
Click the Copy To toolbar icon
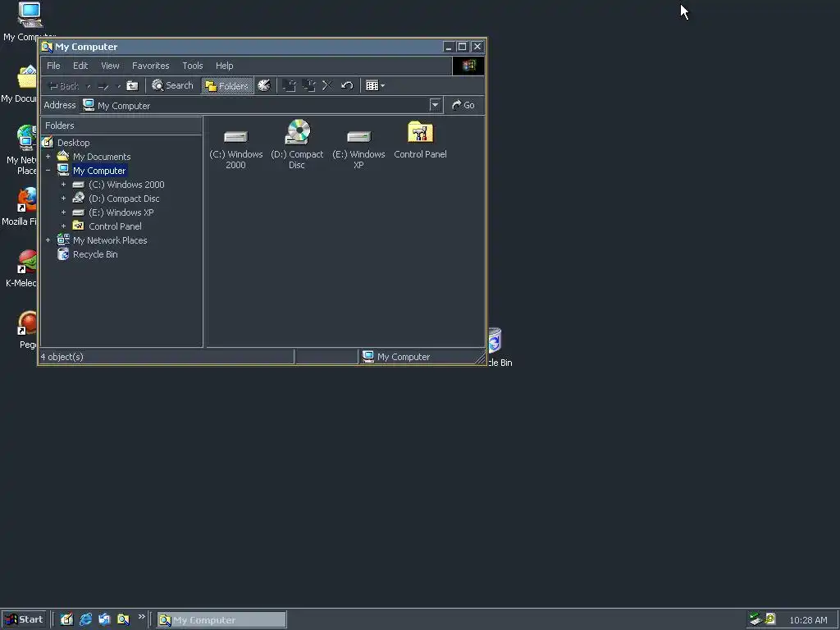(309, 85)
